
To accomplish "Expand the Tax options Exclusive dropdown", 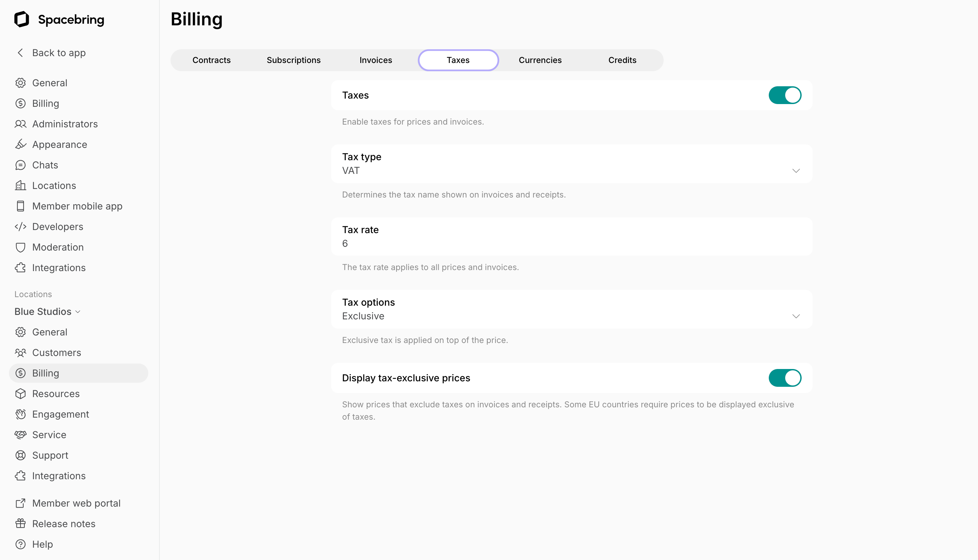I will click(x=571, y=309).
